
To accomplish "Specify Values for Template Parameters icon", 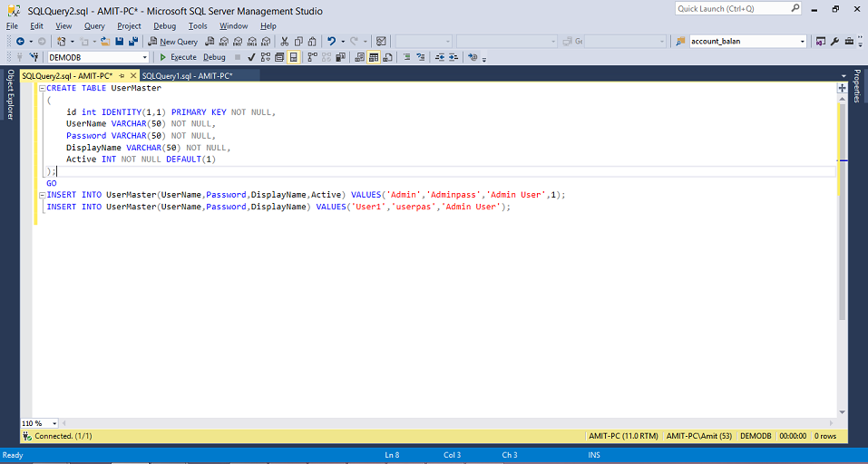I will pos(473,57).
